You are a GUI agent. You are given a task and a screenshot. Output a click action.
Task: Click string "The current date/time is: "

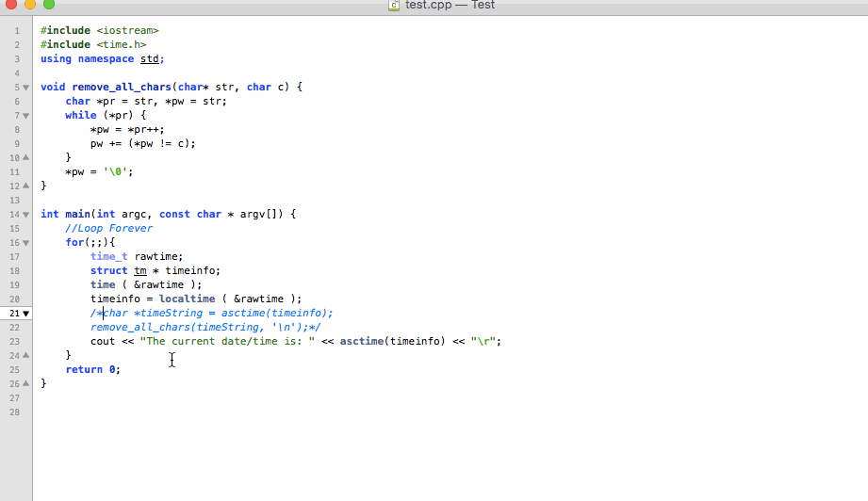click(x=227, y=341)
